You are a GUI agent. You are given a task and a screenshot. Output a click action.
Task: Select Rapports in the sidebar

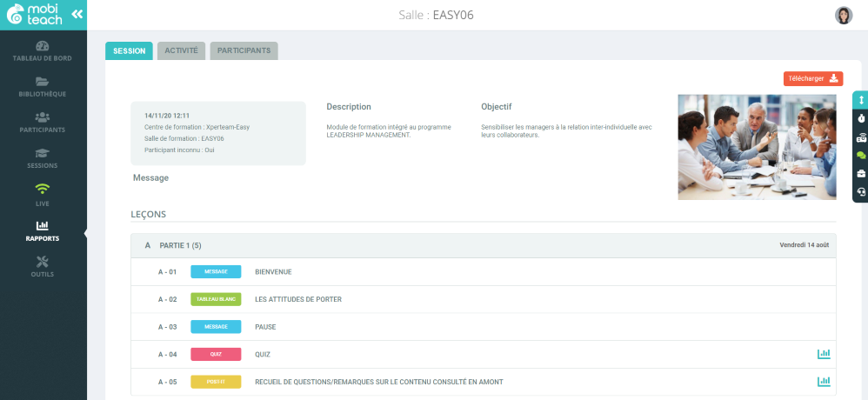pos(42,232)
